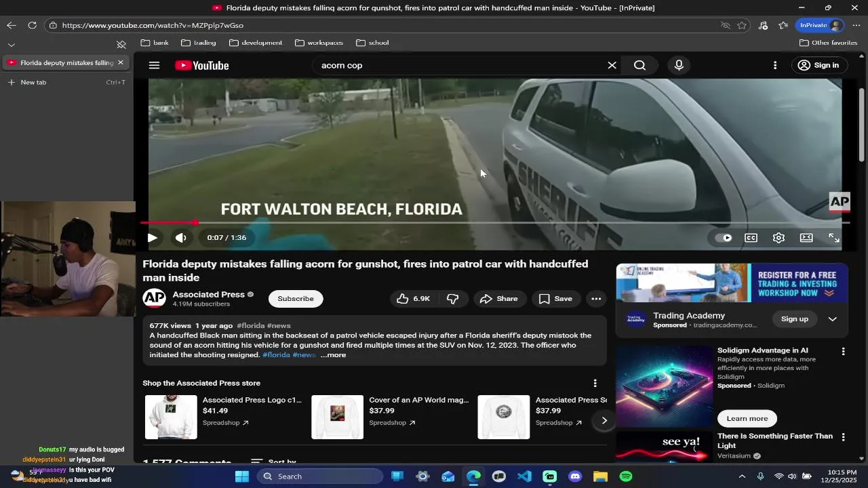Click the YouTube search magnifier button
Screen dimensions: 868x488
639,65
